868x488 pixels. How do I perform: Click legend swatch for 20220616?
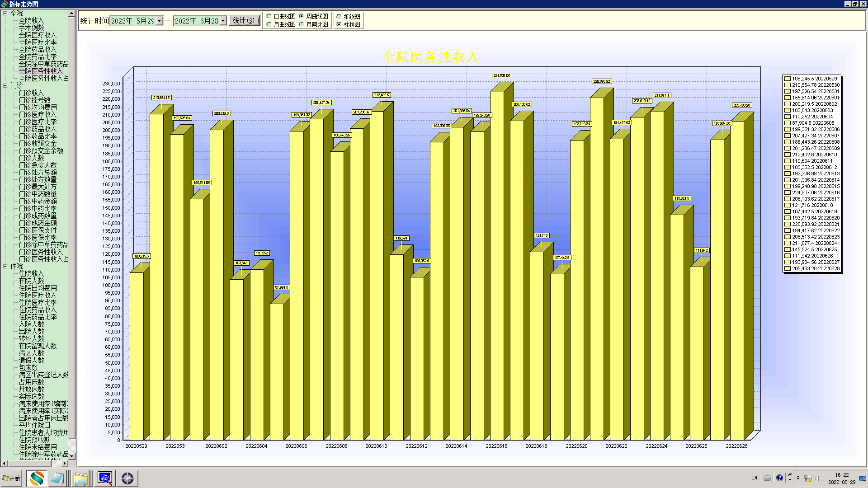pyautogui.click(x=788, y=192)
